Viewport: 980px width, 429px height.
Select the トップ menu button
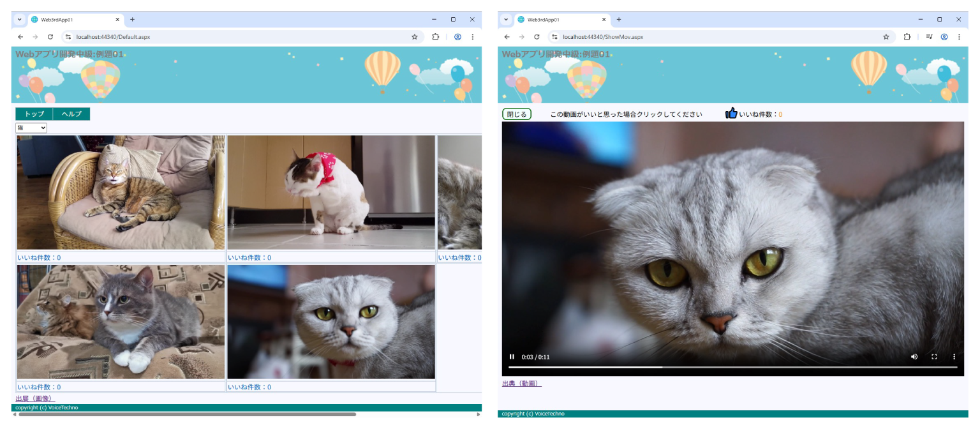[33, 114]
